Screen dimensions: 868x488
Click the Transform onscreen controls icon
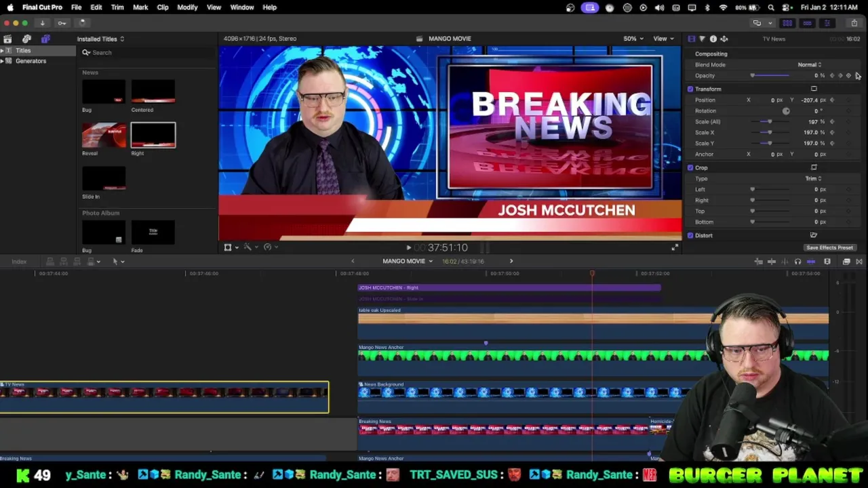(814, 89)
